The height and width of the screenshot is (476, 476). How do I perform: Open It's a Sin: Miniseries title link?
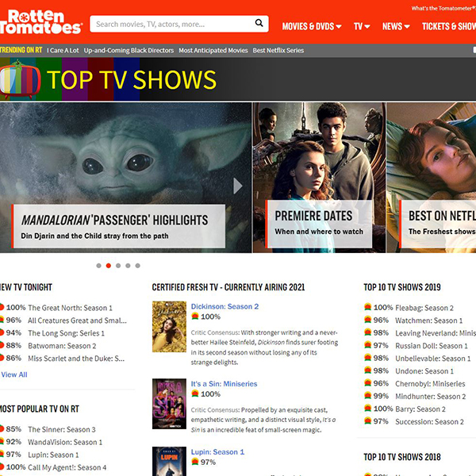click(224, 384)
